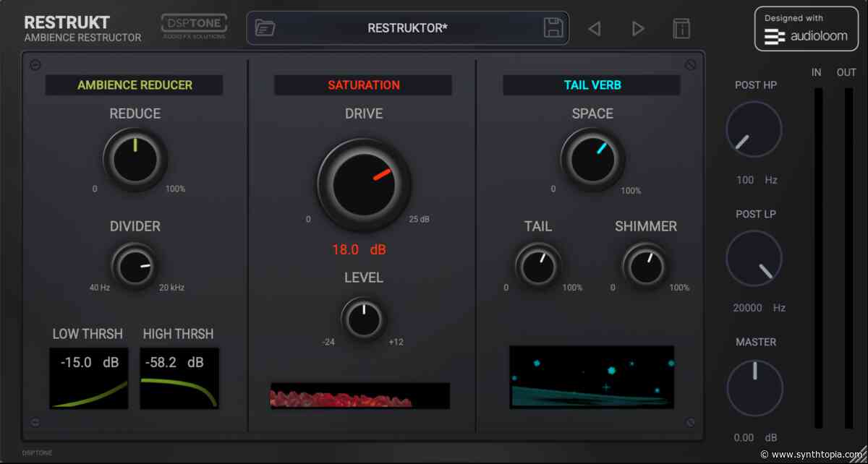Click the DSPTONE logo badge
This screenshot has width=868, height=464.
click(194, 26)
